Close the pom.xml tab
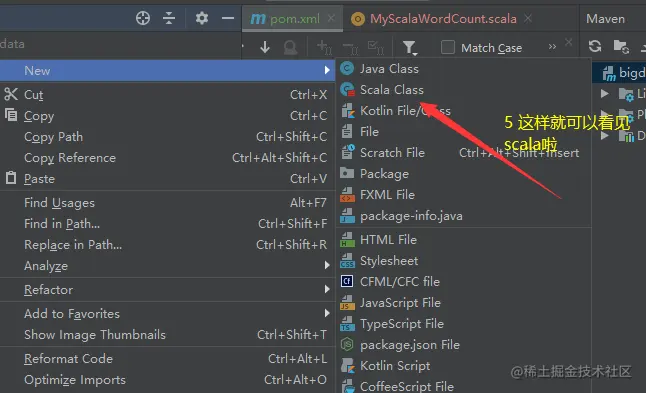This screenshot has height=393, width=646. pyautogui.click(x=331, y=19)
